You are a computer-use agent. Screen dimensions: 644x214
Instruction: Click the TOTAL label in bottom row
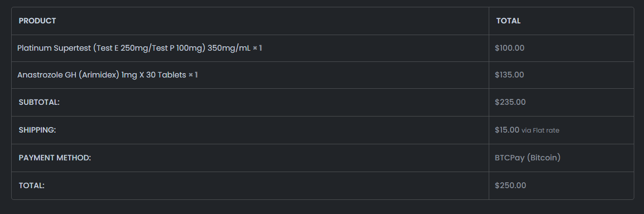point(32,186)
